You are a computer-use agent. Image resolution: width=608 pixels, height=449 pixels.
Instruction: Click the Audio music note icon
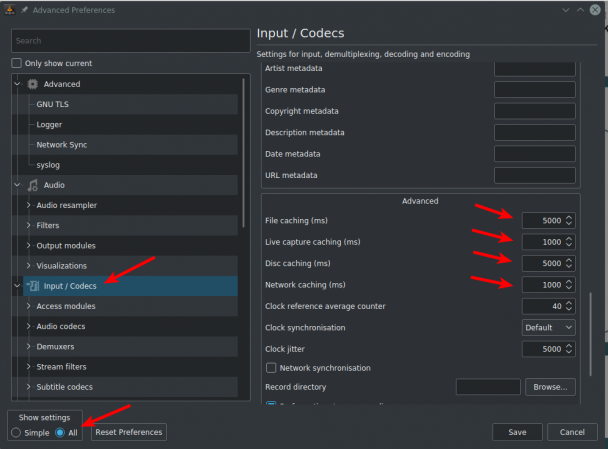pos(33,185)
